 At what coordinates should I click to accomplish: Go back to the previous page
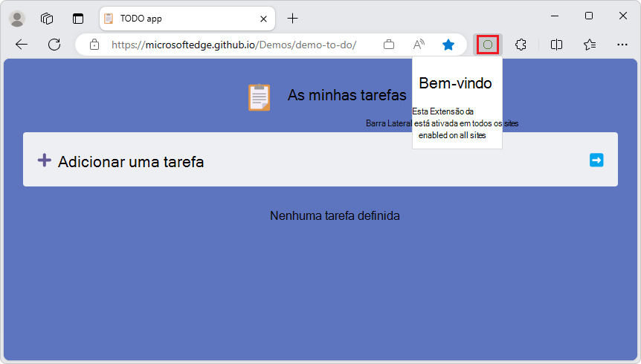(22, 45)
